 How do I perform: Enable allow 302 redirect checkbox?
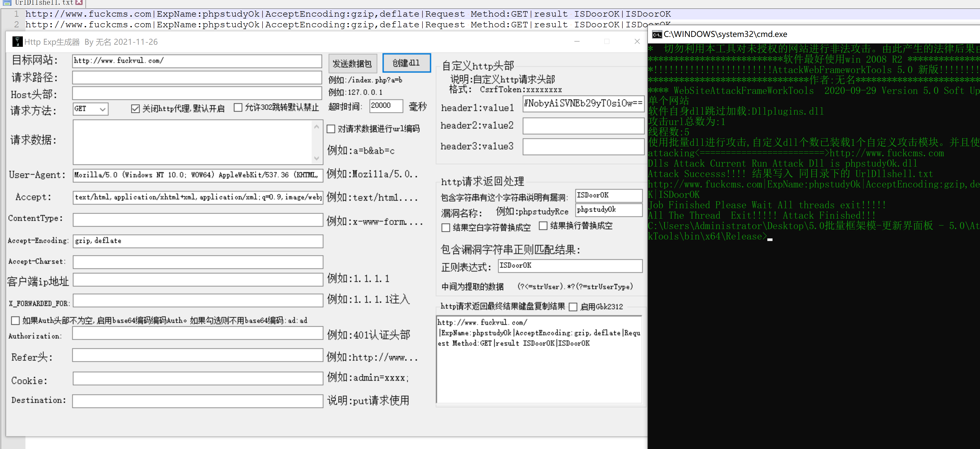click(x=238, y=108)
